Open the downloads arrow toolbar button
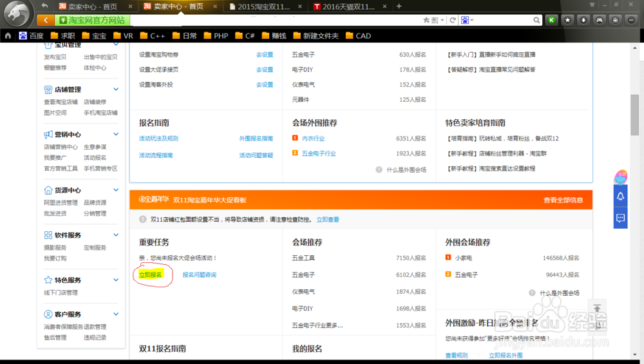 tap(583, 20)
